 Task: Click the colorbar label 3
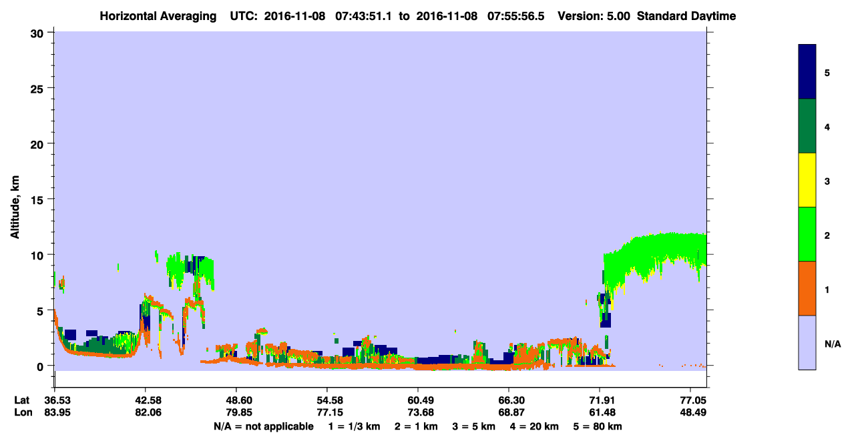(827, 181)
